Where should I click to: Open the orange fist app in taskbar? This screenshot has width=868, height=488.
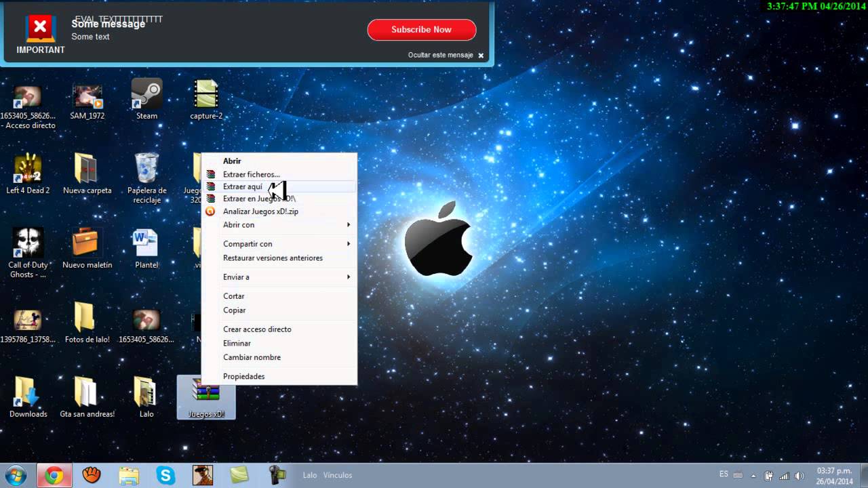(92, 475)
